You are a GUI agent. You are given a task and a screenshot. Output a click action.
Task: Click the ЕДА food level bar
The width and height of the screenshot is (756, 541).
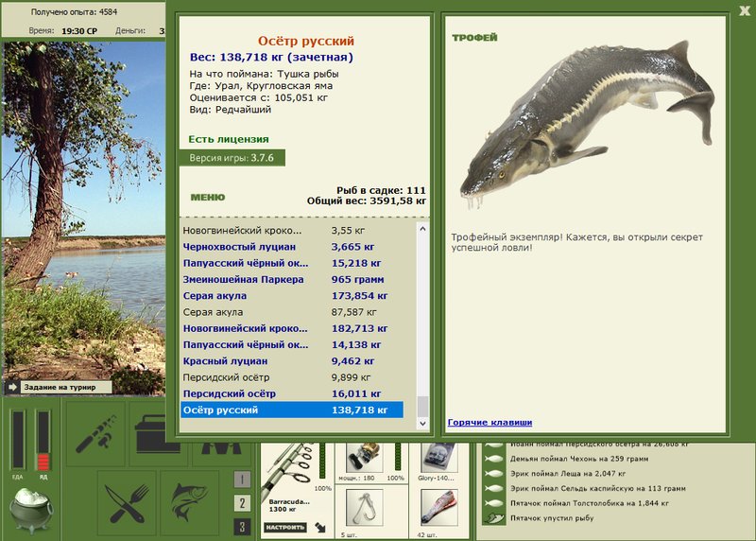[17, 439]
